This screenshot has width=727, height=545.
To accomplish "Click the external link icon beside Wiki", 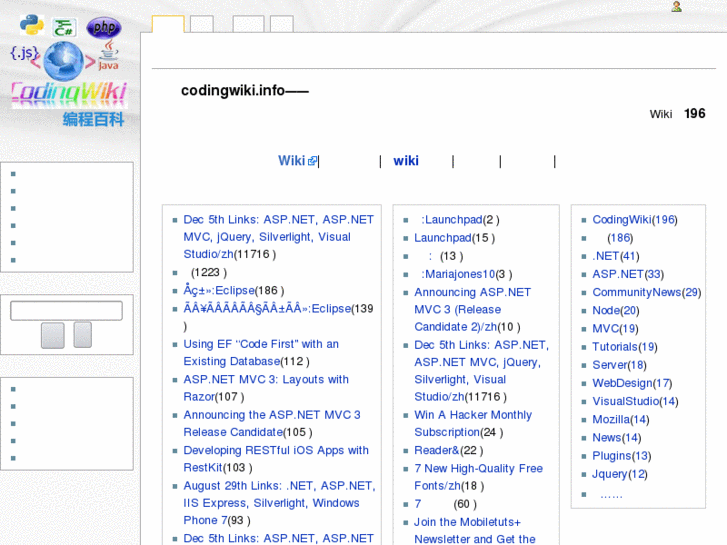I will [x=312, y=161].
